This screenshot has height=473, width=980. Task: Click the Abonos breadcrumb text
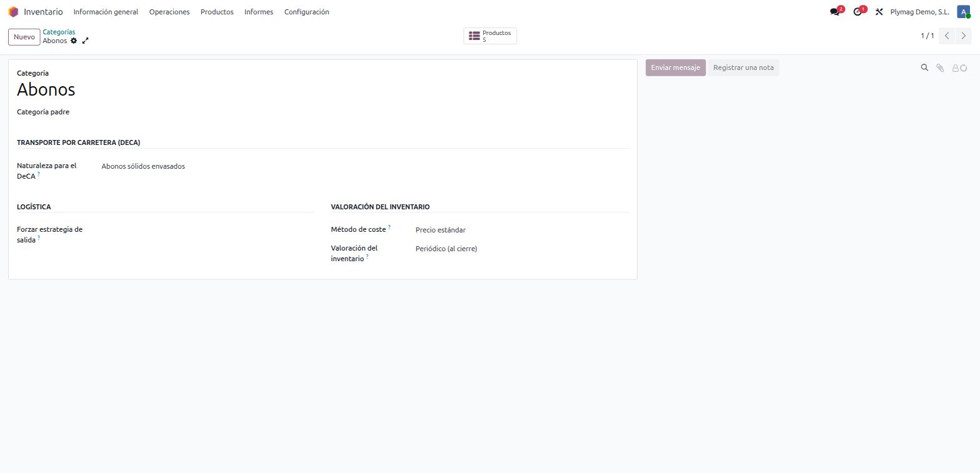click(55, 41)
